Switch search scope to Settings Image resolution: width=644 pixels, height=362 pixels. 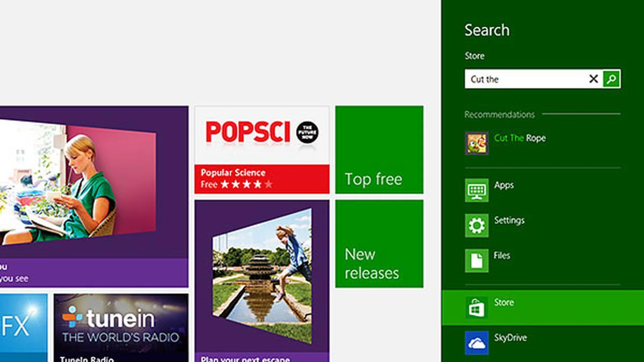509,220
